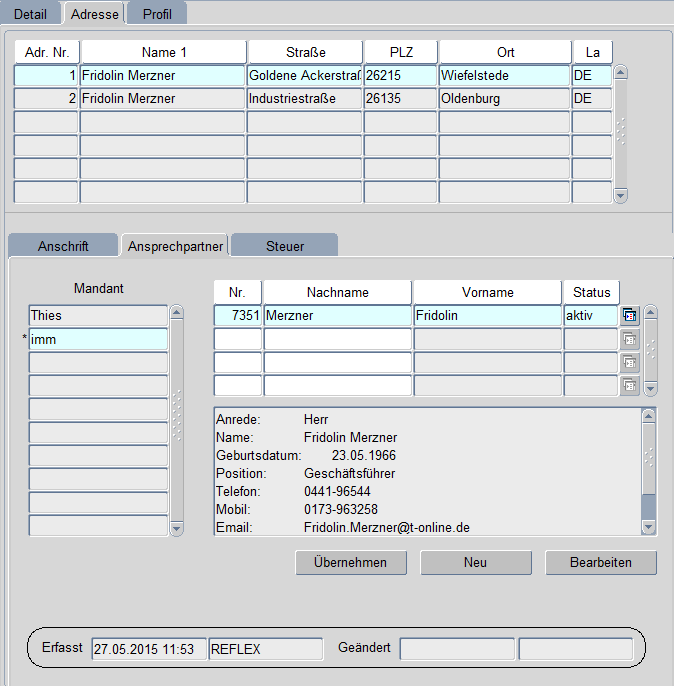
Task: Open the Profil tab
Action: pyautogui.click(x=157, y=14)
